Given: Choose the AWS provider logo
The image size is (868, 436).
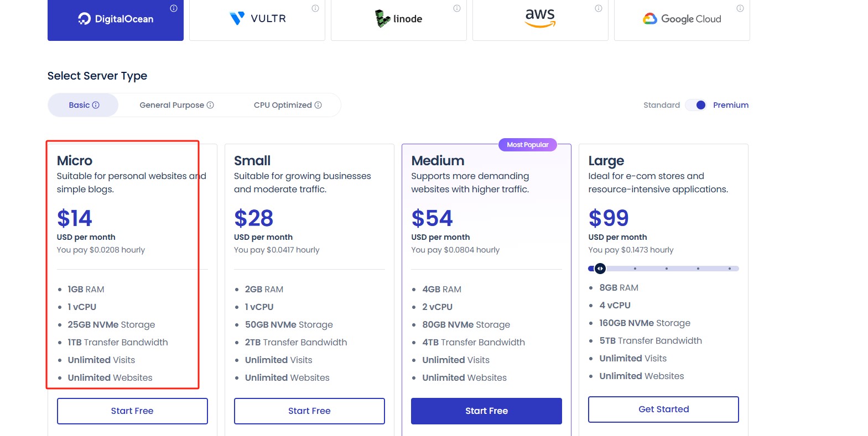Looking at the screenshot, I should pyautogui.click(x=540, y=18).
